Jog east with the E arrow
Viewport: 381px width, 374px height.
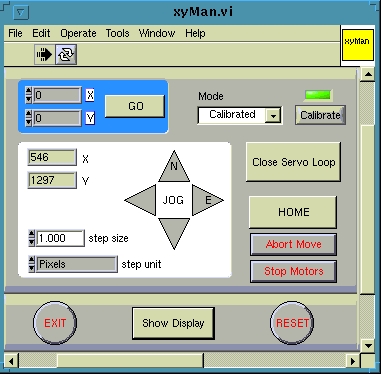[208, 200]
